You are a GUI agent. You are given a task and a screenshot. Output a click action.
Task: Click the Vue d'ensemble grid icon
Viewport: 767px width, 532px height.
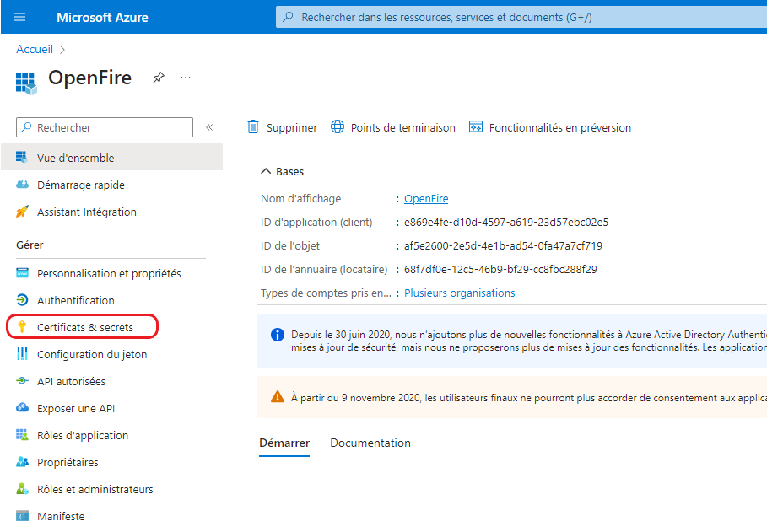22,157
